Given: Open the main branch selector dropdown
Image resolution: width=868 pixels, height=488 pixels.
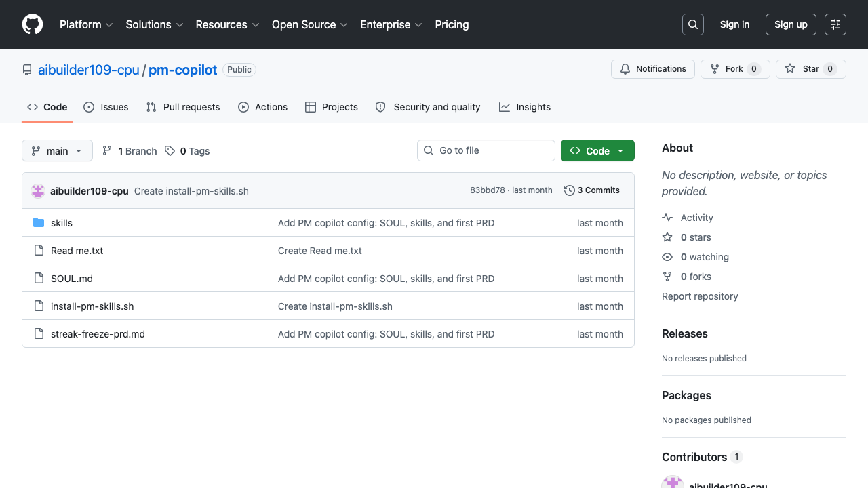Looking at the screenshot, I should coord(57,150).
